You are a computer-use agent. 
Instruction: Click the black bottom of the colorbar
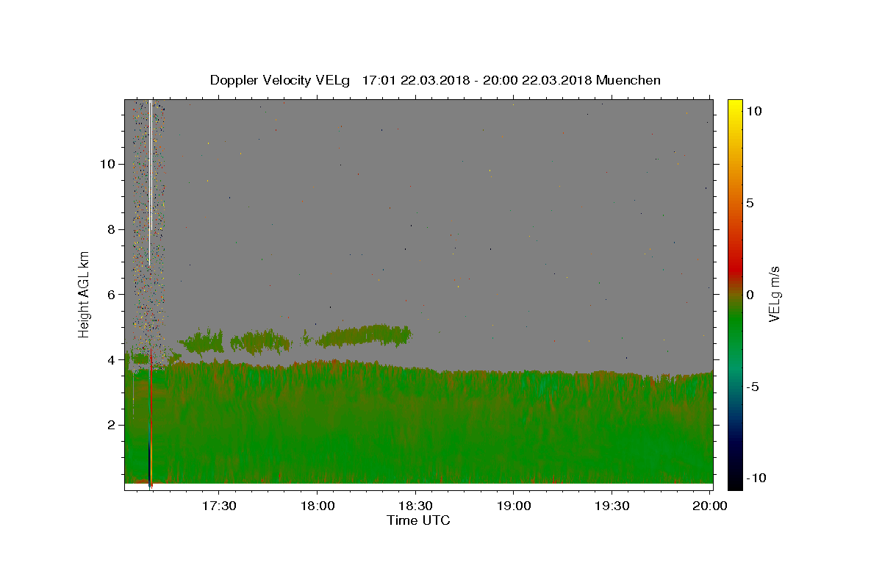pos(735,481)
